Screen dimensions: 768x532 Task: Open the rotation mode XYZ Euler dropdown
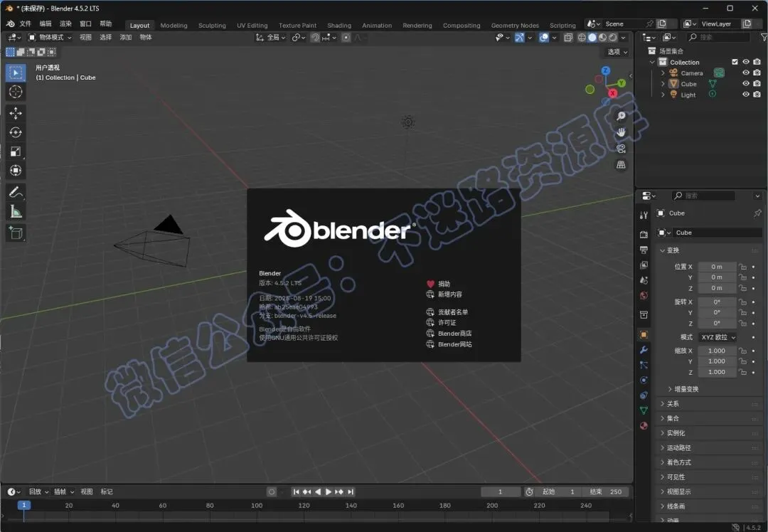718,337
